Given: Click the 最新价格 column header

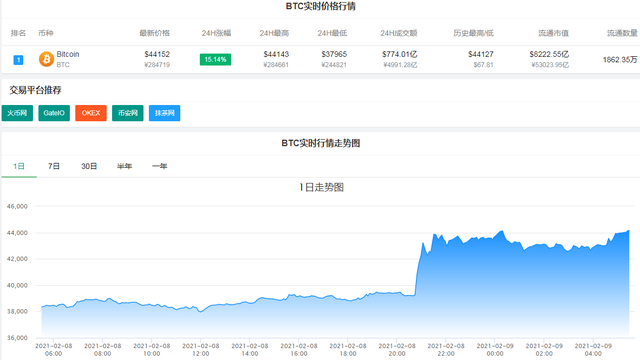Looking at the screenshot, I should coord(155,33).
